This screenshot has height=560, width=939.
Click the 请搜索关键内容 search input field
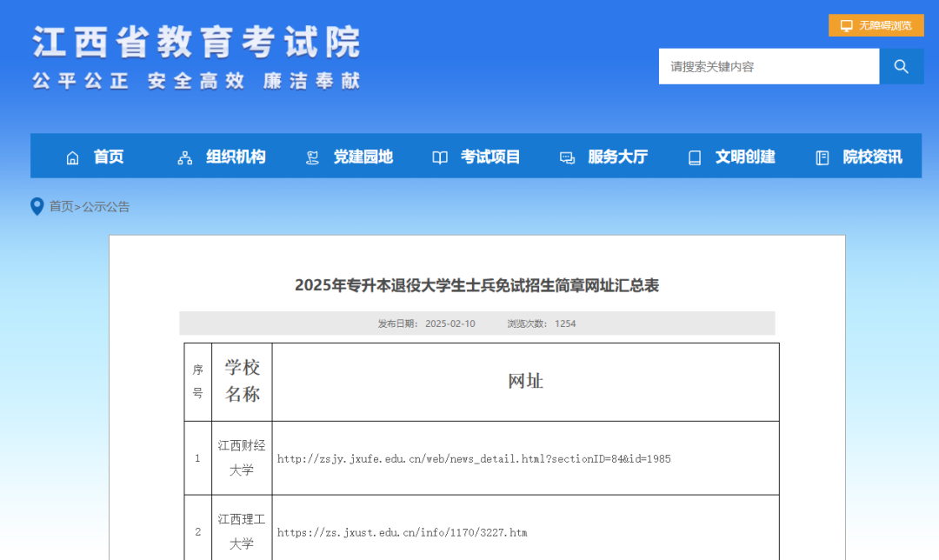[769, 66]
